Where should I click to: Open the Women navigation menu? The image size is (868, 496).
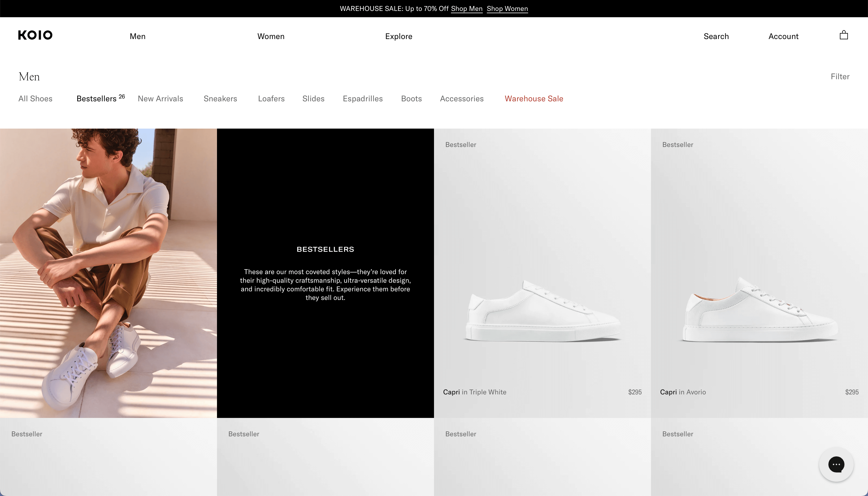[x=271, y=36]
